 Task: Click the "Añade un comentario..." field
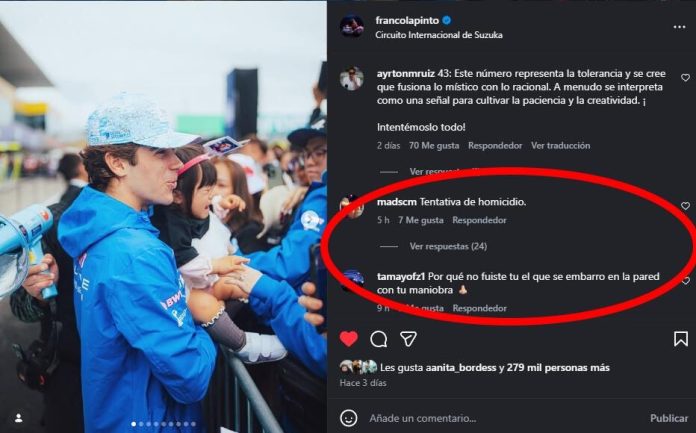point(500,418)
